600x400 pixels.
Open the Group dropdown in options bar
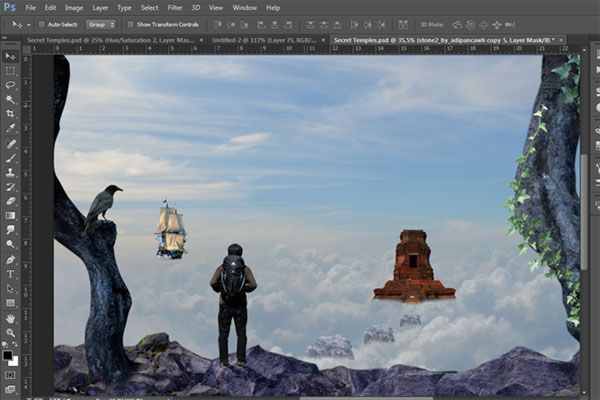click(101, 24)
